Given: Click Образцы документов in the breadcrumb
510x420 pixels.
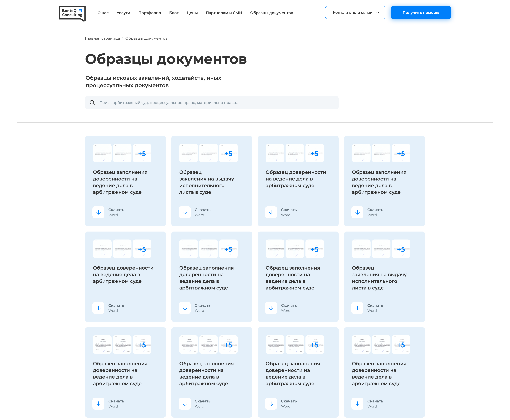Looking at the screenshot, I should coord(146,38).
